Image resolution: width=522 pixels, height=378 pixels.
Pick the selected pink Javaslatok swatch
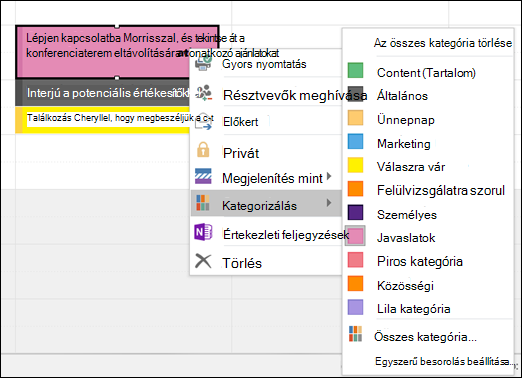(x=355, y=236)
